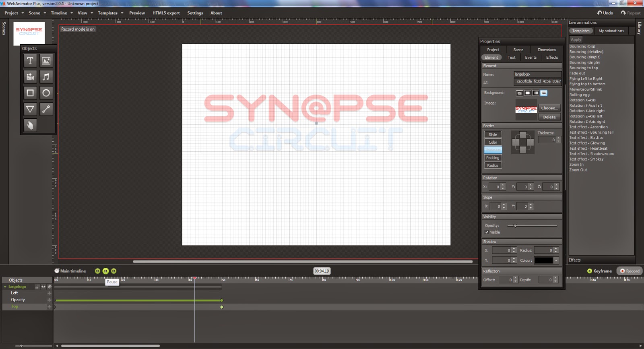Click the Choose... image button
The image size is (644, 349).
[x=549, y=108]
